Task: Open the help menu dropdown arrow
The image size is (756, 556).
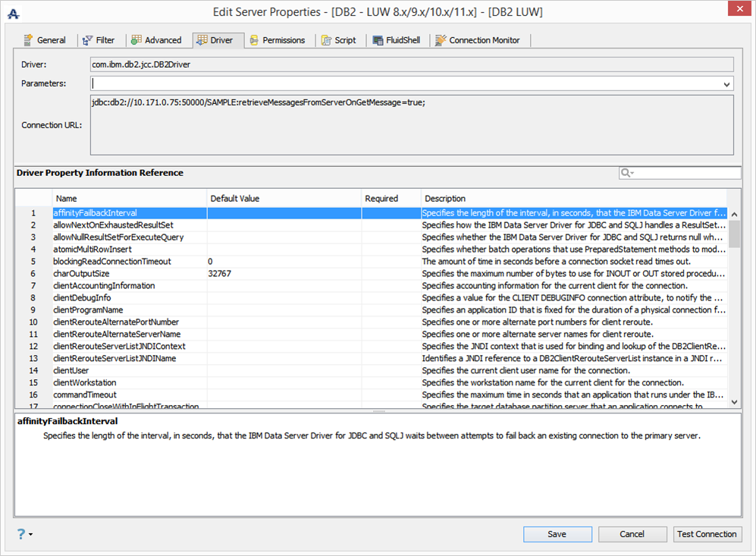Action: click(x=31, y=535)
